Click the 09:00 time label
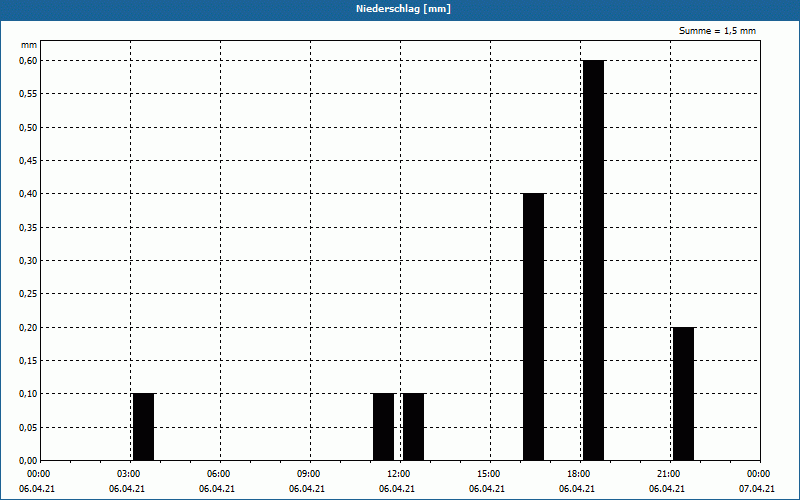The width and height of the screenshot is (800, 500). coord(309,474)
